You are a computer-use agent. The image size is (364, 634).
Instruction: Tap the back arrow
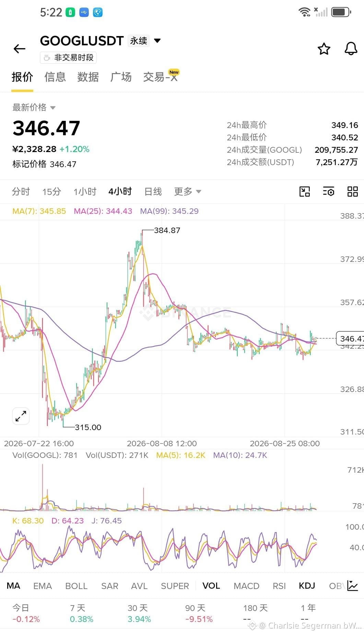pos(20,49)
